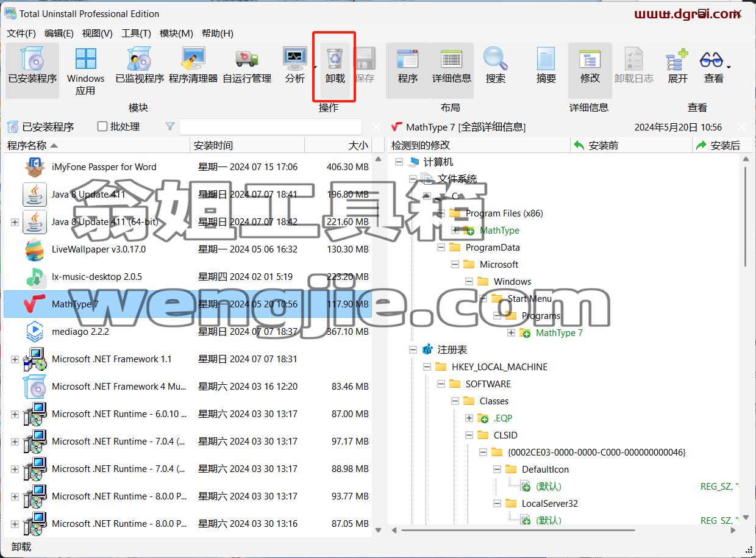Collapse the CLSID tree node

(x=469, y=435)
